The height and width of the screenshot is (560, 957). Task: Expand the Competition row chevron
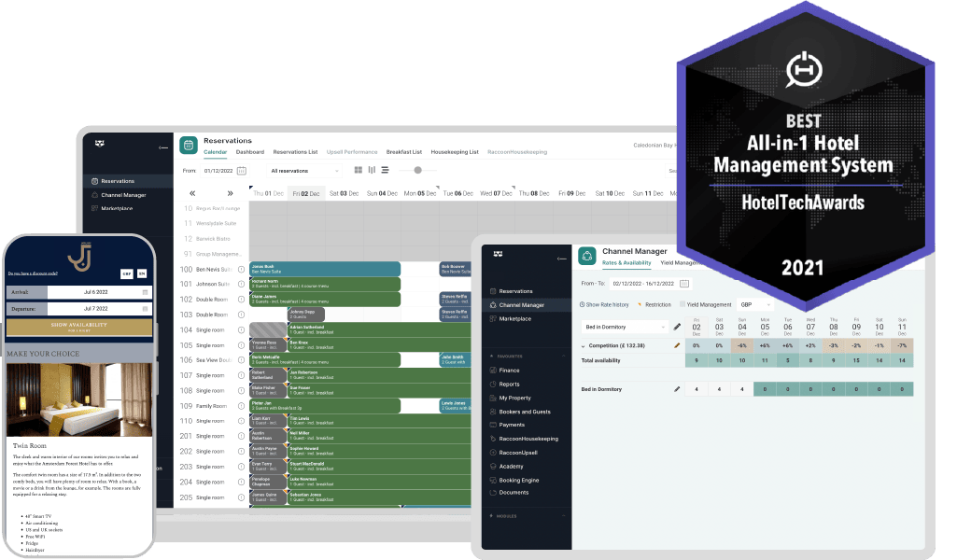[584, 346]
